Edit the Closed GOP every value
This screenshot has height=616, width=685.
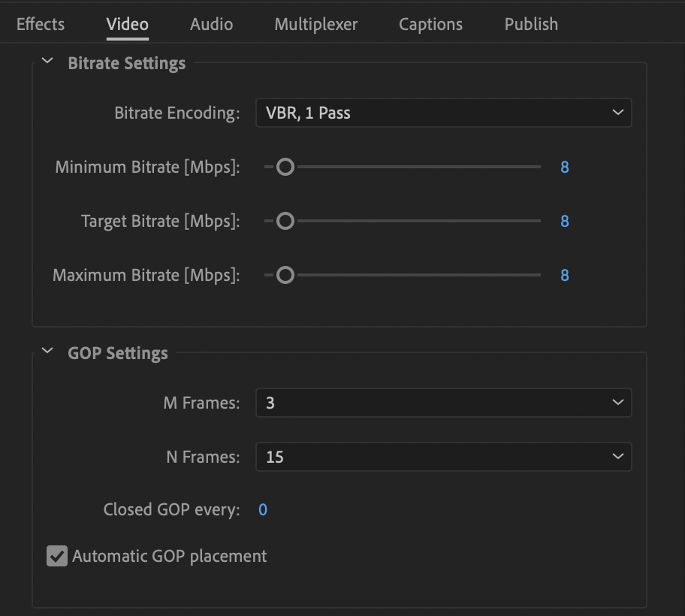[x=262, y=509]
